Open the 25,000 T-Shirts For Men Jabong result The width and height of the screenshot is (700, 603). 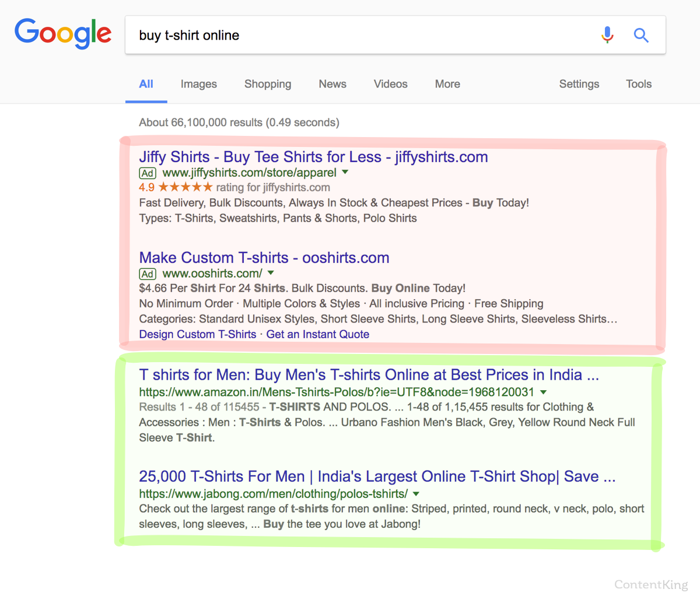(377, 476)
